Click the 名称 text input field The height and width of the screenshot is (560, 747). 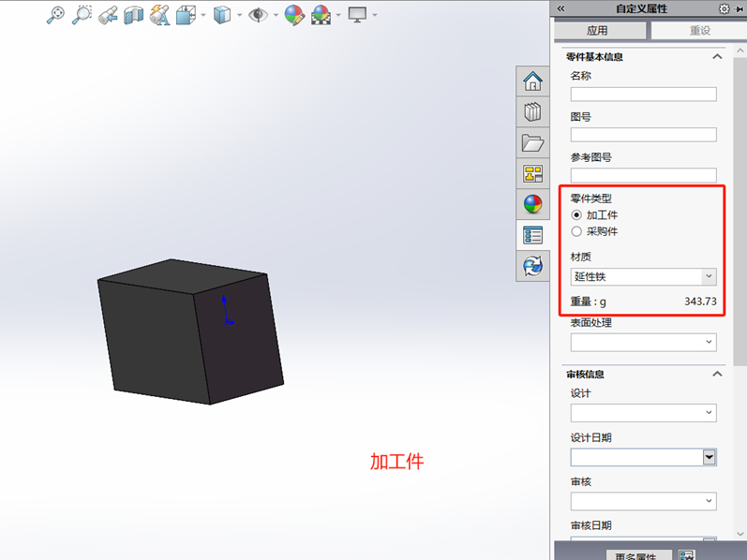coord(643,95)
